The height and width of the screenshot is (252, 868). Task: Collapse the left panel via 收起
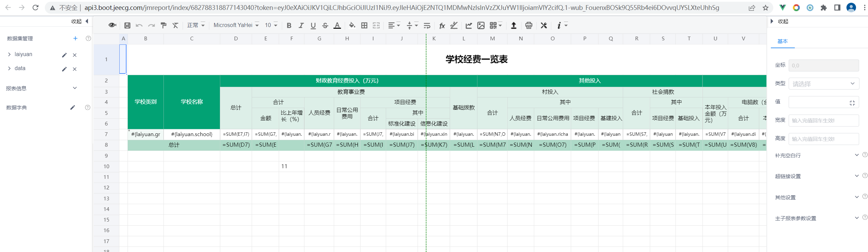pos(80,21)
